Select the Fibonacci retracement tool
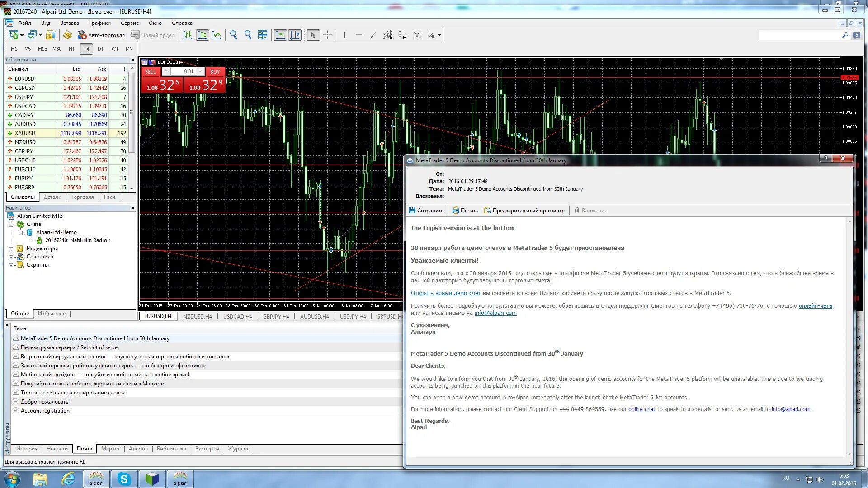868x488 pixels. click(402, 35)
